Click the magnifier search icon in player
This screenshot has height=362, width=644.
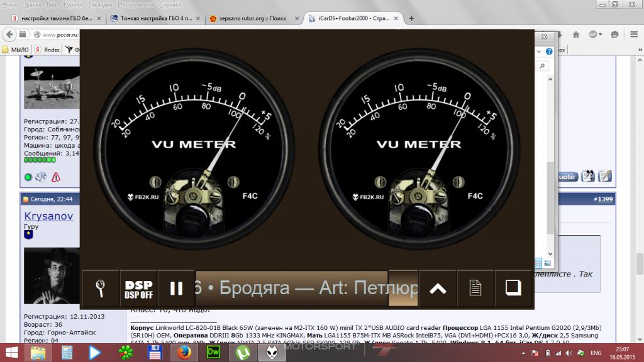101,288
